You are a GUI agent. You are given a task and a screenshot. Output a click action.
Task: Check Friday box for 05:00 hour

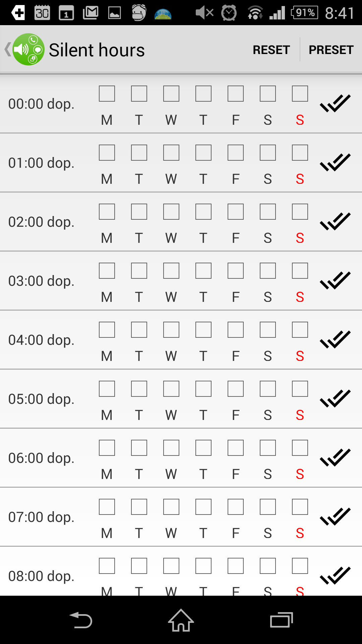point(236,389)
